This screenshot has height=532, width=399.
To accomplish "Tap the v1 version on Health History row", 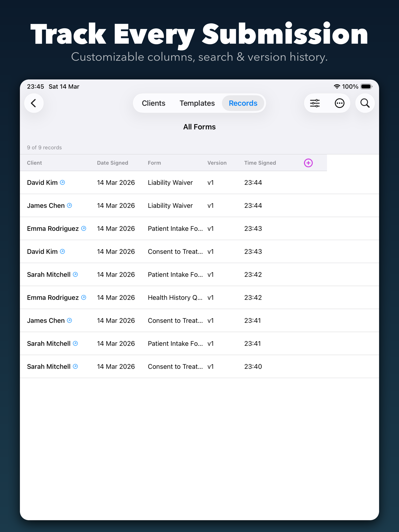I will (210, 298).
